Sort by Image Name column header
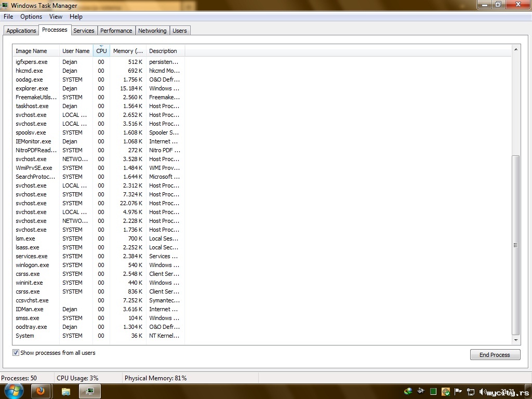Screen dimensions: 532x399 pyautogui.click(x=36, y=51)
